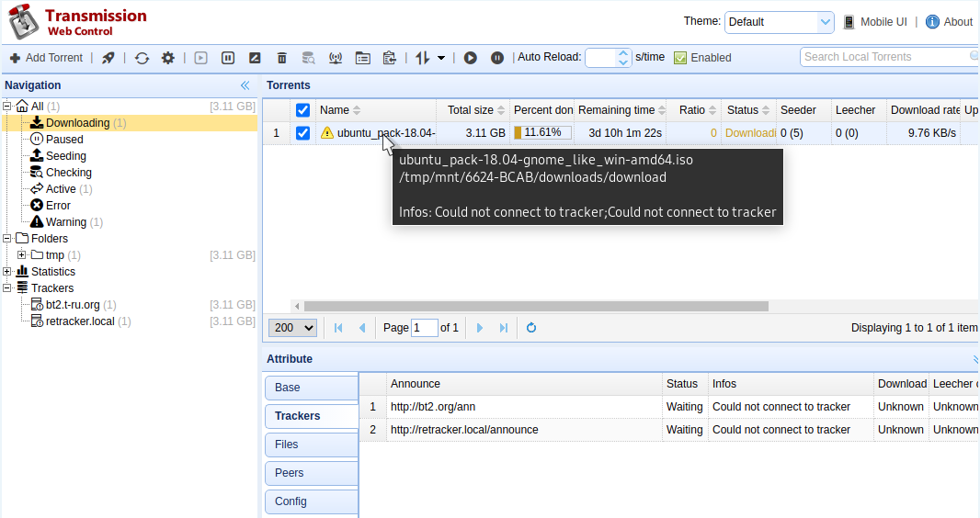Viewport: 980px width, 518px height.
Task: Switch to the Peers attribute tab
Action: coord(311,473)
